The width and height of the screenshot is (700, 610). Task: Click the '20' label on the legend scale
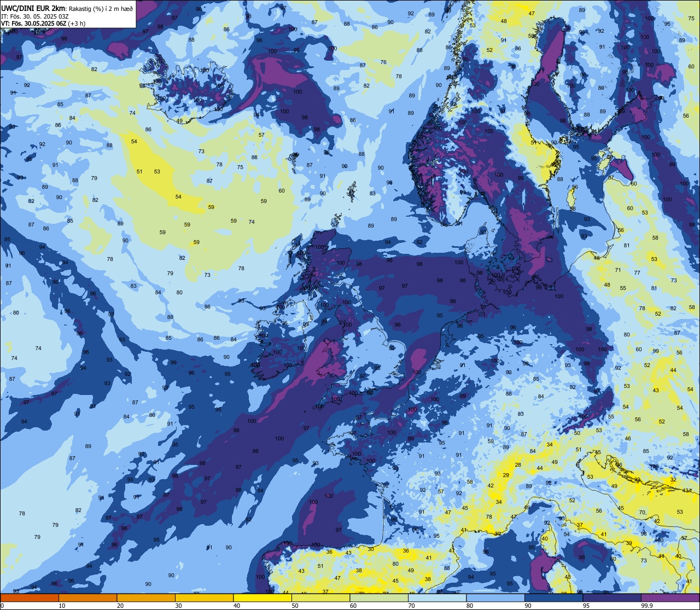pos(120,606)
